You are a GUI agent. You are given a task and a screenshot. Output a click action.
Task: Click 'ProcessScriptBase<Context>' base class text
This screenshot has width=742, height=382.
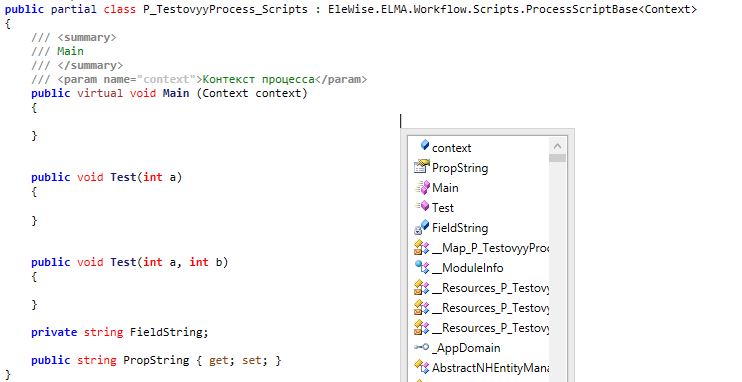tap(611, 9)
